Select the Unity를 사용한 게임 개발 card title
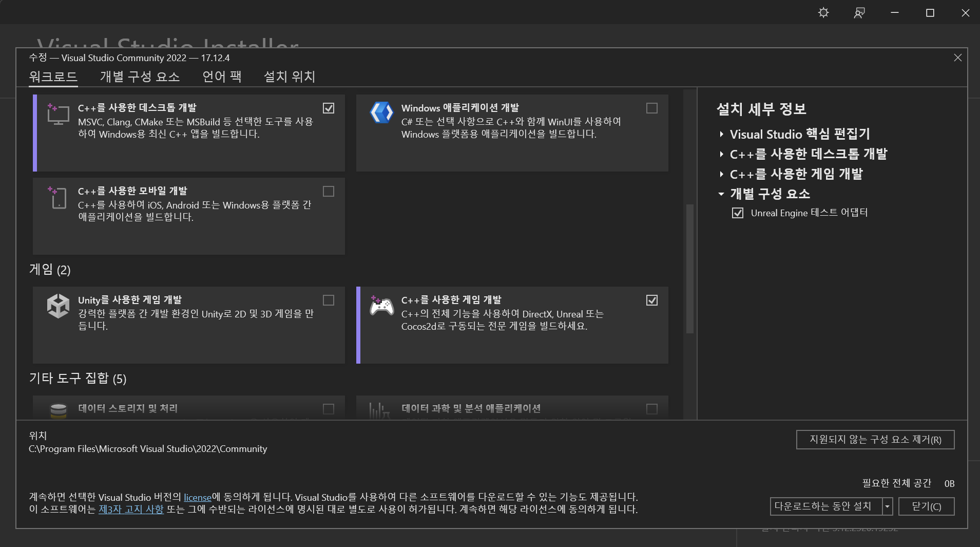Image resolution: width=980 pixels, height=547 pixels. pos(130,300)
